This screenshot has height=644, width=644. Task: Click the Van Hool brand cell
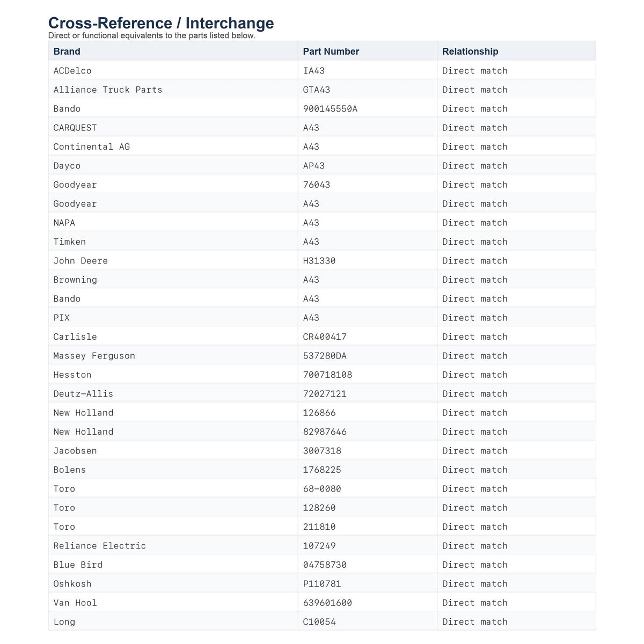(173, 602)
